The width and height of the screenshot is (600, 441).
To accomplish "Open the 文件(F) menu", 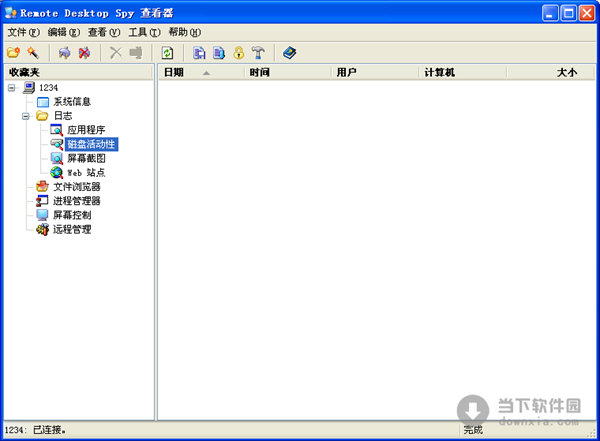I will pyautogui.click(x=24, y=33).
